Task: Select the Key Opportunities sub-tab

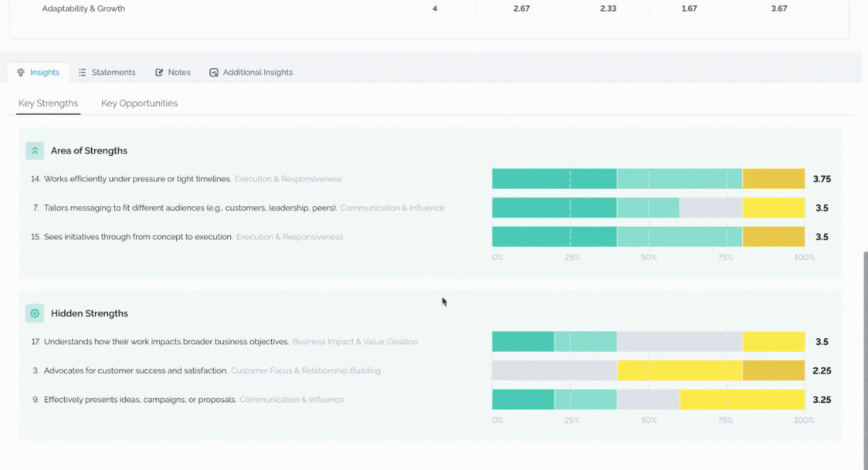Action: pos(139,103)
